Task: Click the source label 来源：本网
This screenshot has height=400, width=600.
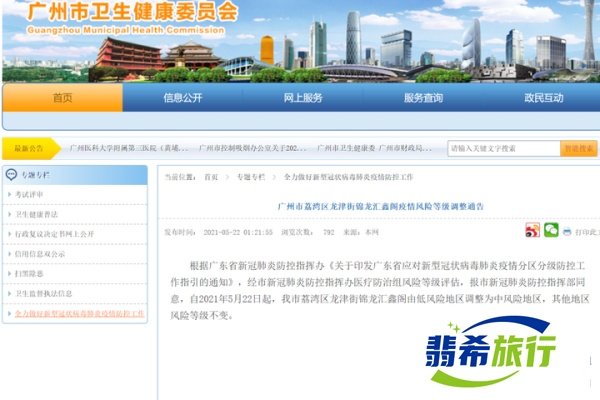Action: tap(361, 232)
